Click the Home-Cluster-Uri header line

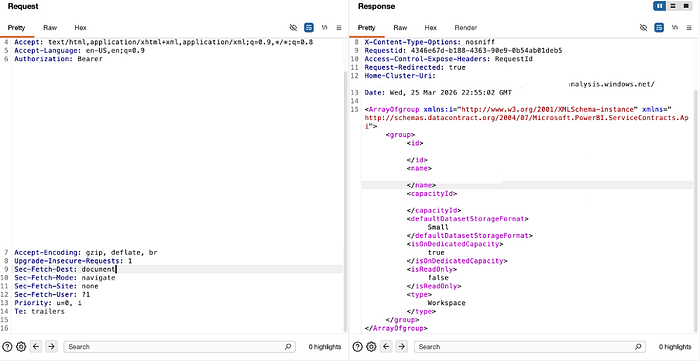pos(400,76)
